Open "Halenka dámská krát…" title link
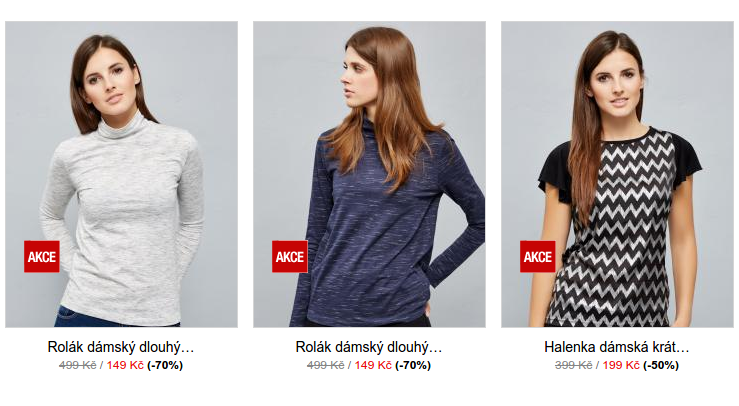739x406 pixels. tap(617, 348)
